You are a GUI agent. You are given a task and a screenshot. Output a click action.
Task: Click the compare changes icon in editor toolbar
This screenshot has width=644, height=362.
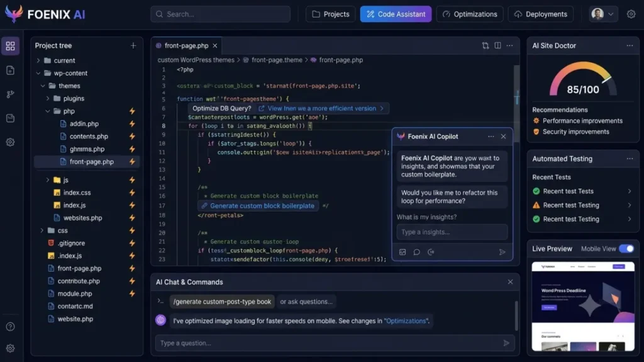[486, 45]
